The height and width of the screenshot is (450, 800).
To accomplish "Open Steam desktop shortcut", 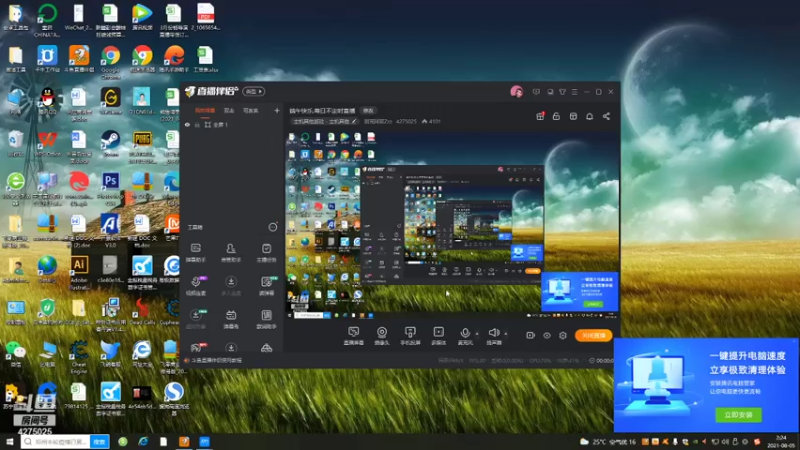I will [110, 144].
